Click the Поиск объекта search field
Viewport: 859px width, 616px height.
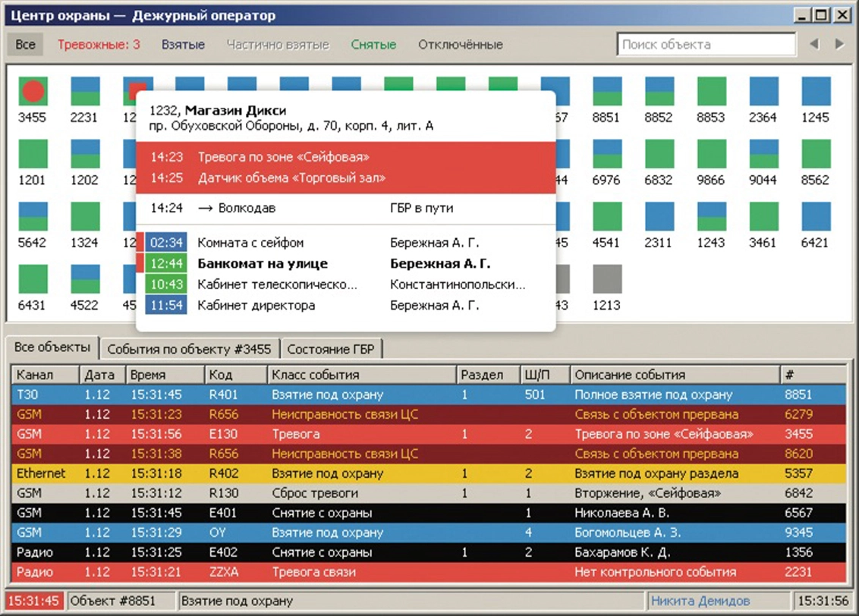pos(706,45)
